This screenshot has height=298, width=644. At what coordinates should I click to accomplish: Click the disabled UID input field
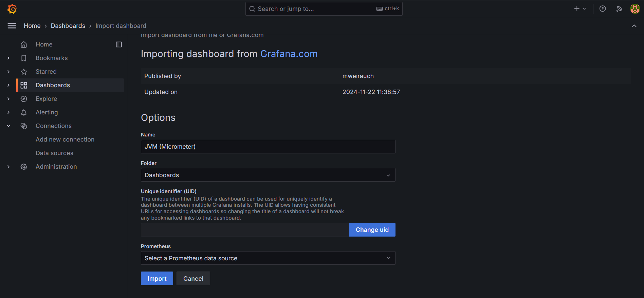[x=245, y=230]
